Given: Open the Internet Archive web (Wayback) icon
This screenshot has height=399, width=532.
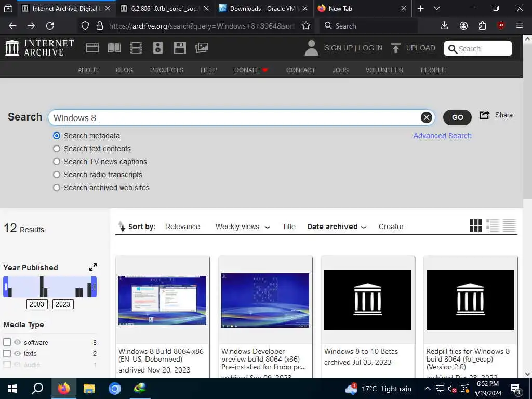Looking at the screenshot, I should click(x=92, y=48).
